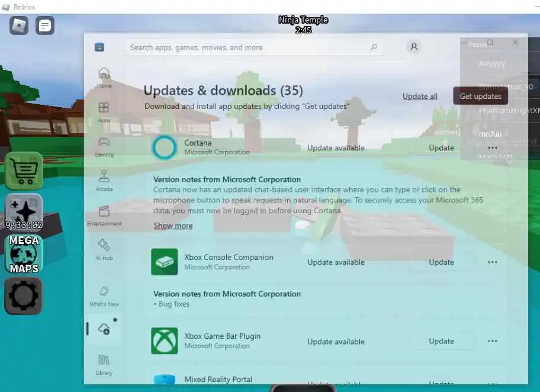Click the Xbox Console Companion app icon

164,262
